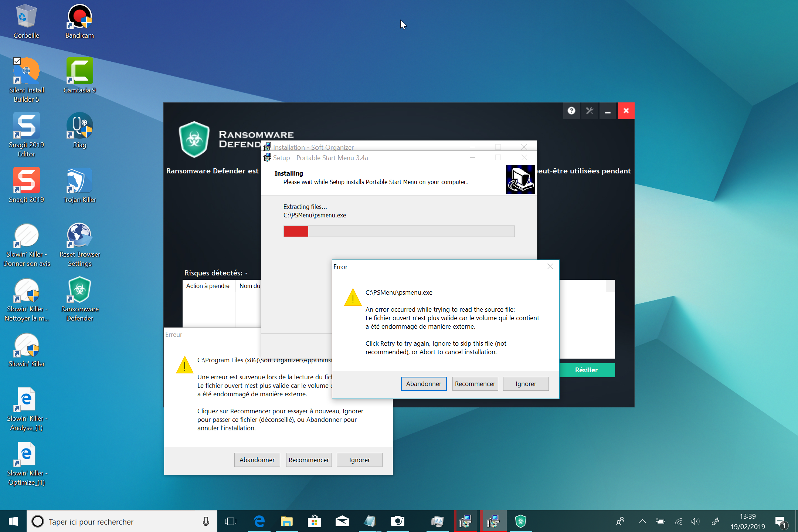Click Abandonner in the Error dialog
The height and width of the screenshot is (532, 798).
pos(424,384)
